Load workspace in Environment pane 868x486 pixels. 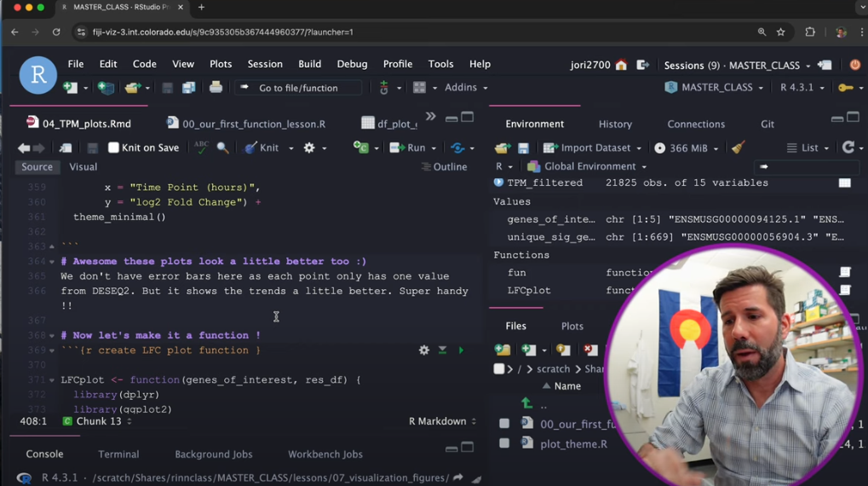pyautogui.click(x=503, y=148)
